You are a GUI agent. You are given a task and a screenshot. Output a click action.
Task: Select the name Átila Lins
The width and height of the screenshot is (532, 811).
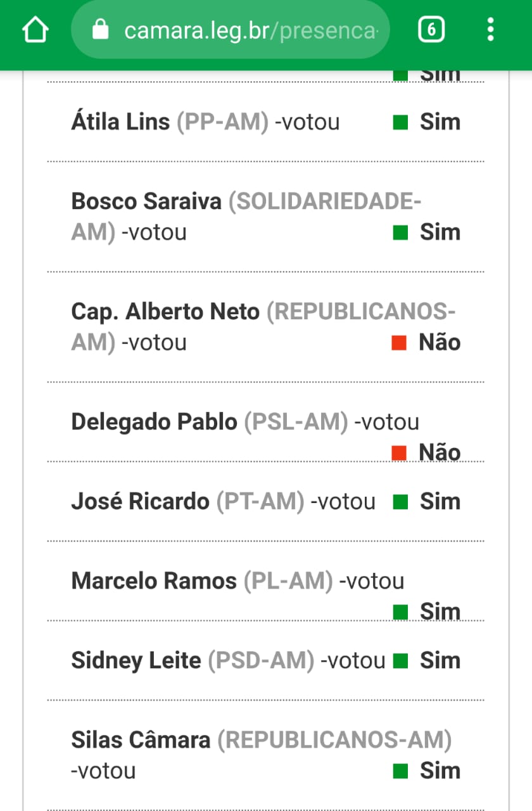pyautogui.click(x=120, y=122)
